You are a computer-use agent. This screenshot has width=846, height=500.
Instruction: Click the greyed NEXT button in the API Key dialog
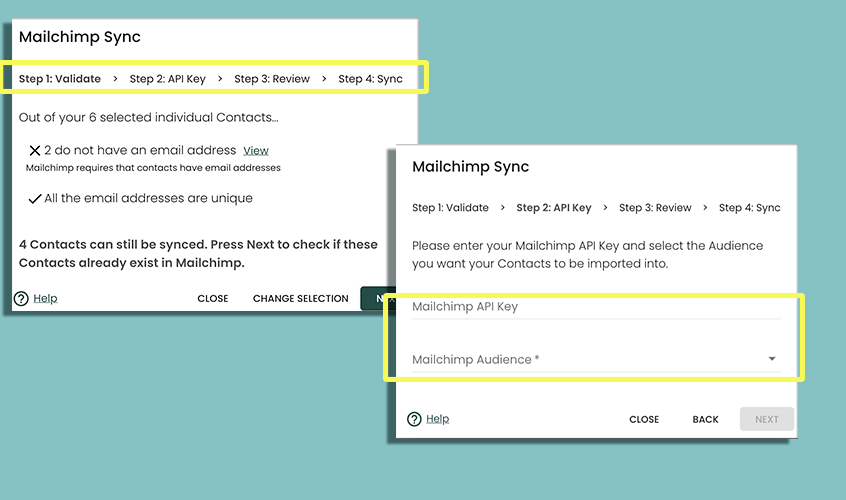coord(766,419)
